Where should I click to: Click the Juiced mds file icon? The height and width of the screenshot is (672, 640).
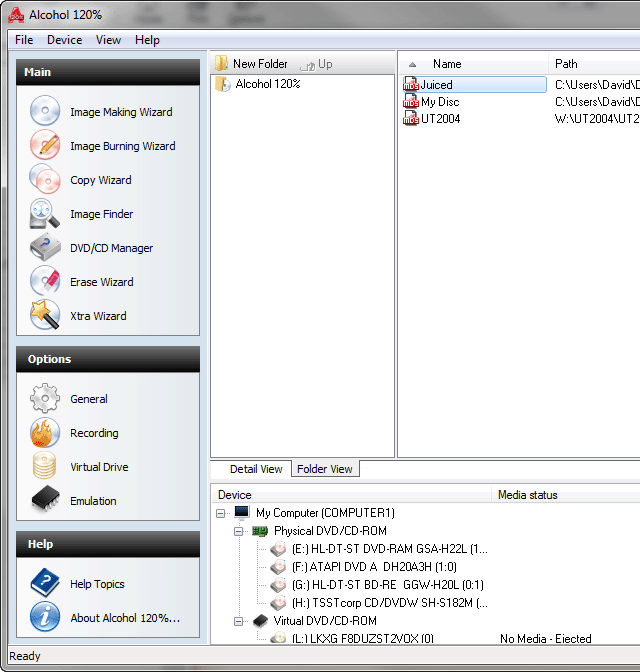pos(411,84)
